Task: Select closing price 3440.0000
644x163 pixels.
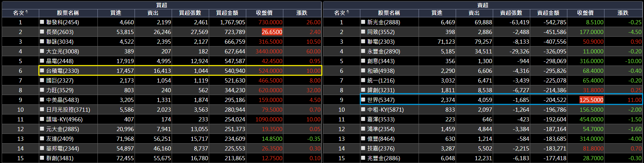Action: coord(269,51)
